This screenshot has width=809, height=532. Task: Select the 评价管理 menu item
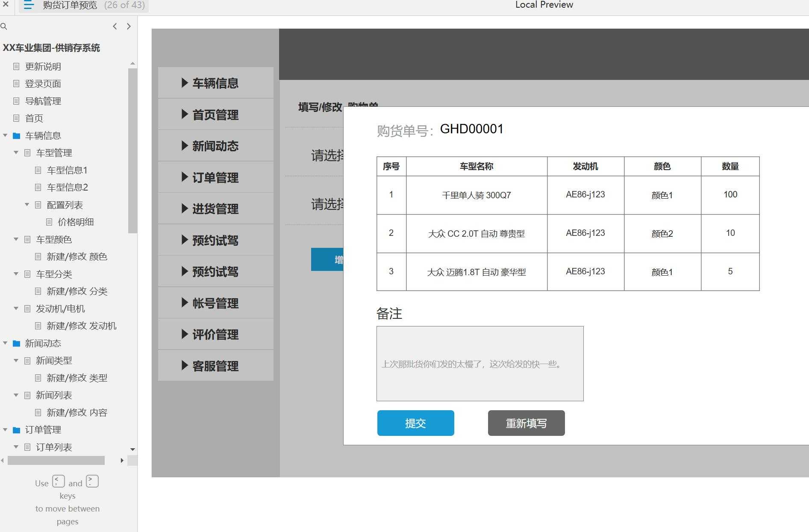coord(215,334)
